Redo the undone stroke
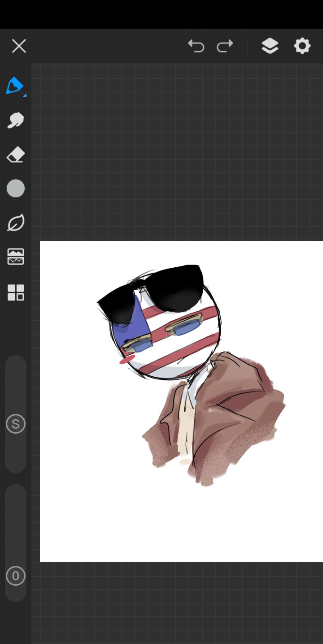Image resolution: width=323 pixels, height=644 pixels. [225, 46]
